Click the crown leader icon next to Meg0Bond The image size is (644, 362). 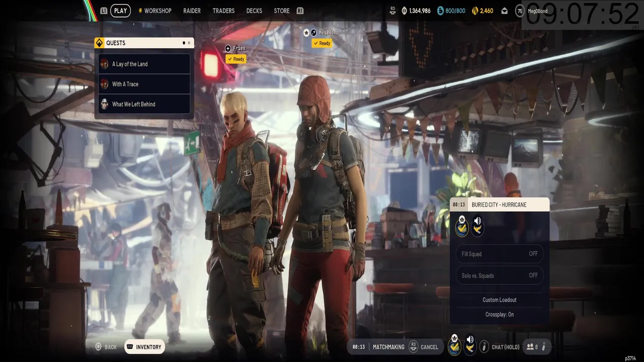(x=306, y=32)
